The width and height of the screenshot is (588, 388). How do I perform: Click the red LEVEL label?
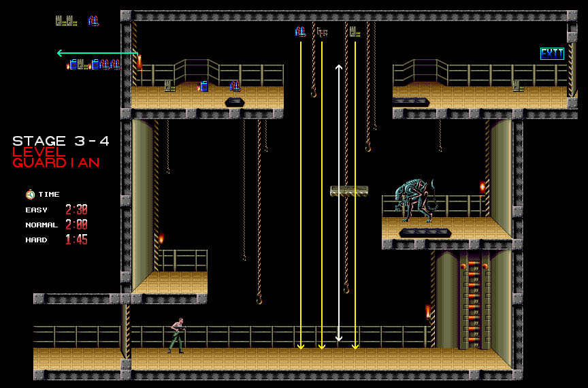(39, 152)
